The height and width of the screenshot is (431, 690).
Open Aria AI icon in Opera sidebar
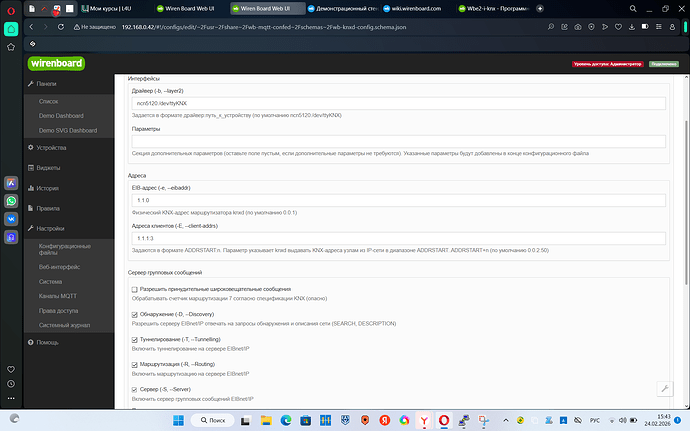[11, 183]
